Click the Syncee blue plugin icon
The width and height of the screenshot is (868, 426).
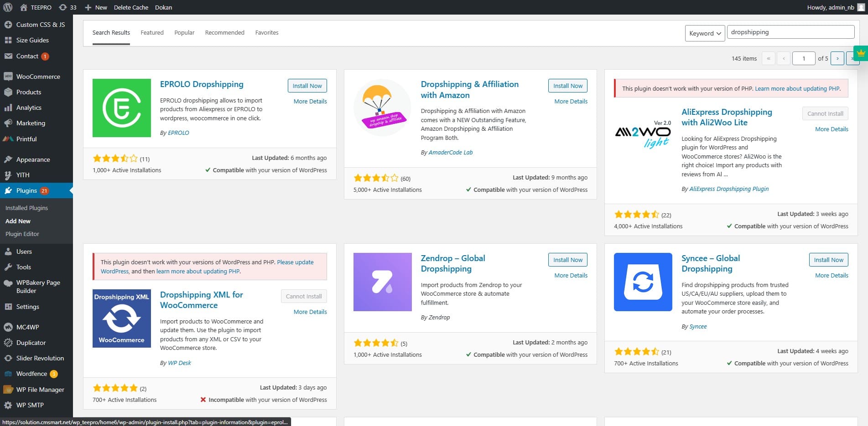click(643, 282)
